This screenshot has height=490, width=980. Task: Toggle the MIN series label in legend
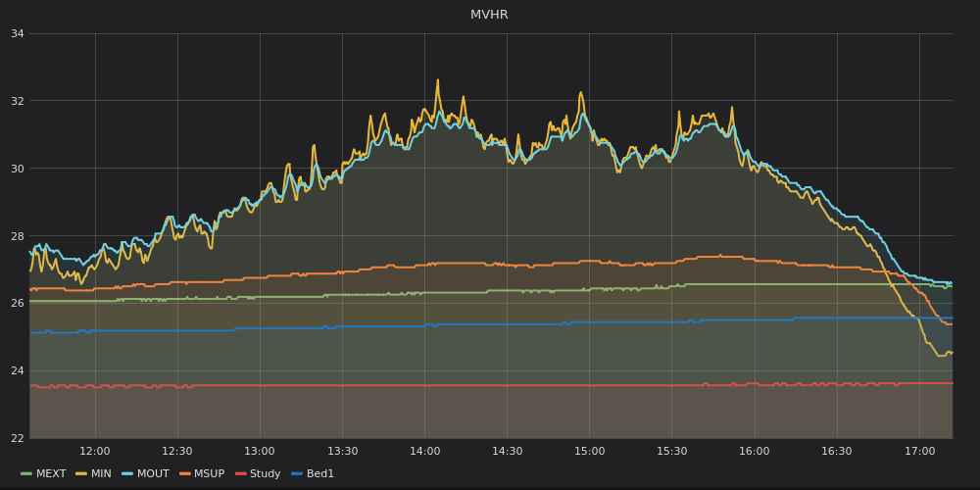tap(101, 474)
